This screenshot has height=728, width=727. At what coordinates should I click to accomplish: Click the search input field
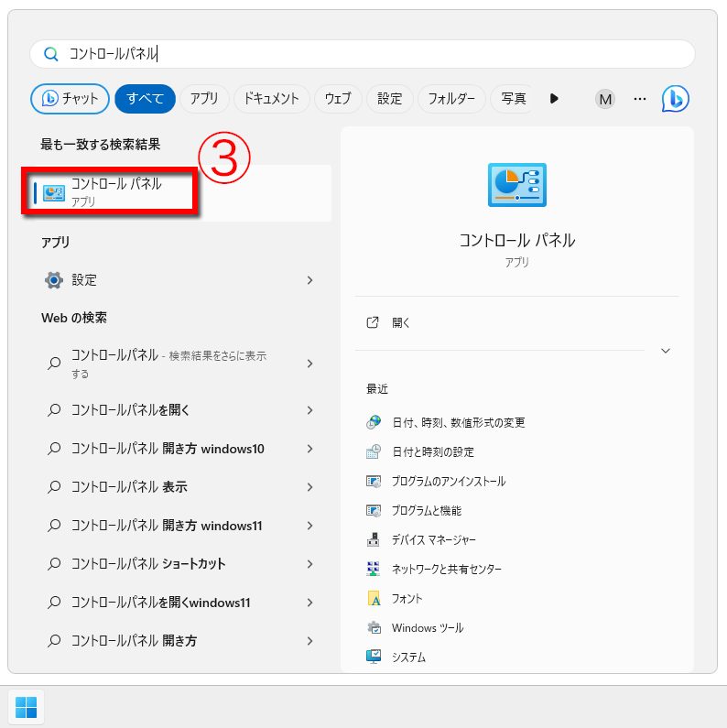click(x=366, y=54)
